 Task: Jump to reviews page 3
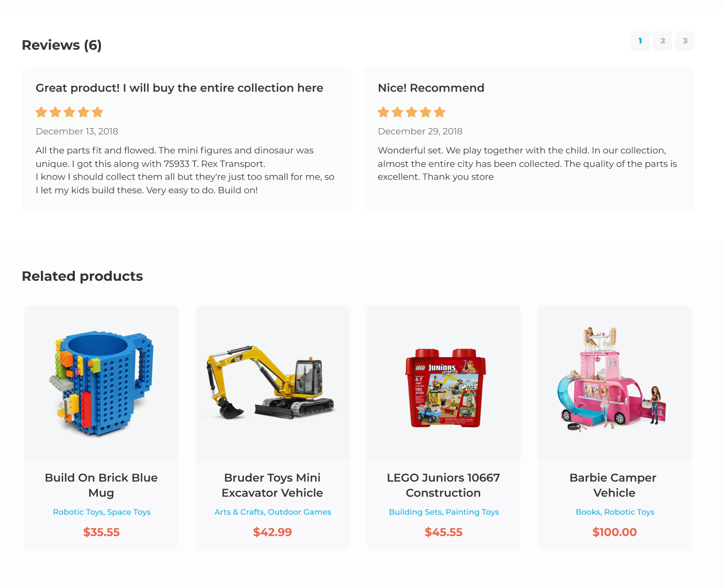(685, 41)
